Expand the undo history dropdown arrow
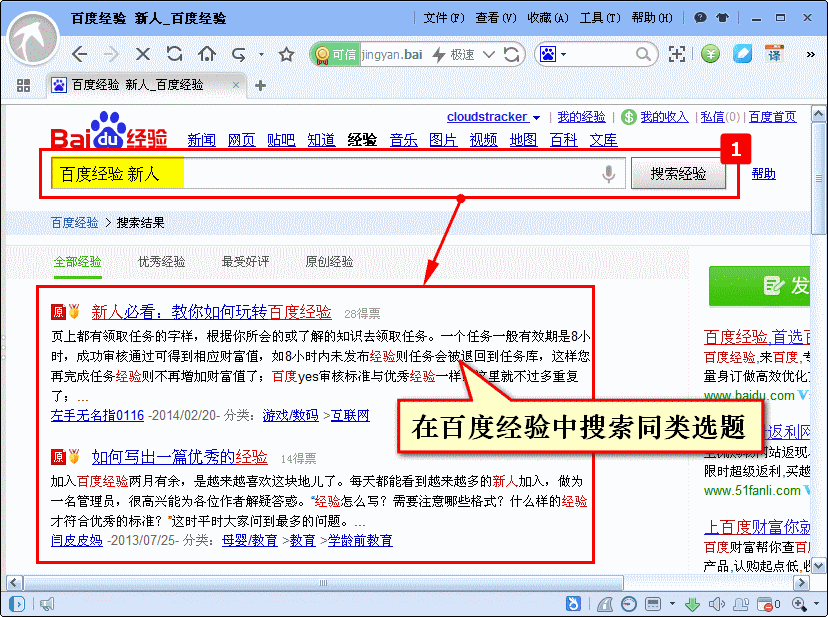Screen dimensions: 828x617 [261, 54]
